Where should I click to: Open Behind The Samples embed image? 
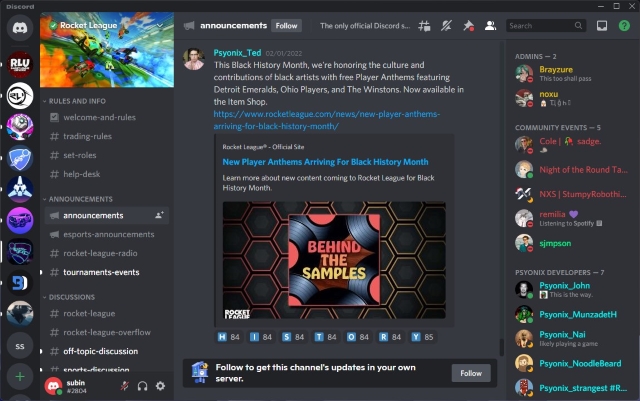coord(334,260)
